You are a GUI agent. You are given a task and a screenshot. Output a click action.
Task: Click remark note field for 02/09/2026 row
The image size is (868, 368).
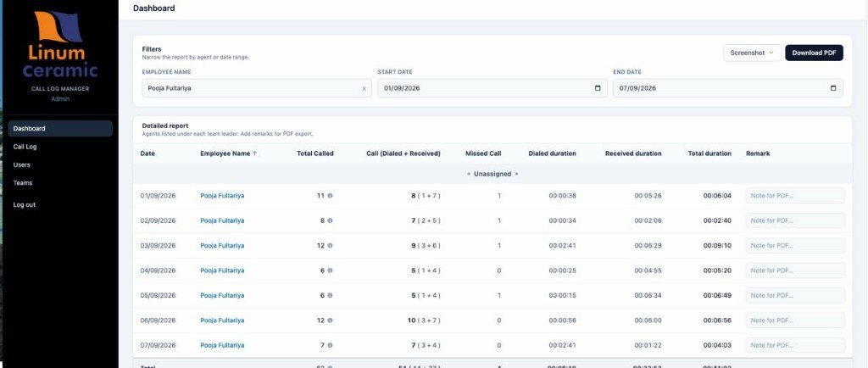tap(795, 220)
